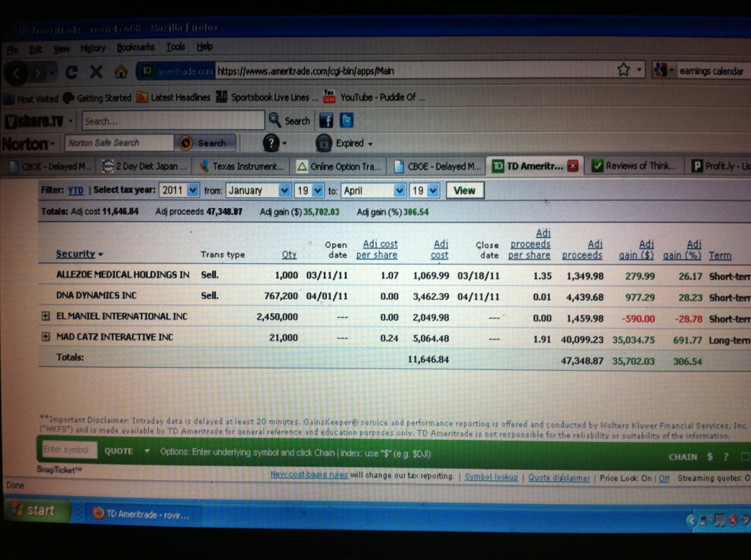Click the DNA DYNAMICS INC row name
The width and height of the screenshot is (751, 560).
[x=96, y=295]
